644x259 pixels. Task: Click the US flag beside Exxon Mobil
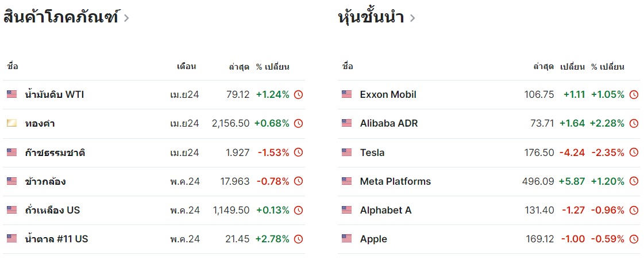pyautogui.click(x=346, y=94)
